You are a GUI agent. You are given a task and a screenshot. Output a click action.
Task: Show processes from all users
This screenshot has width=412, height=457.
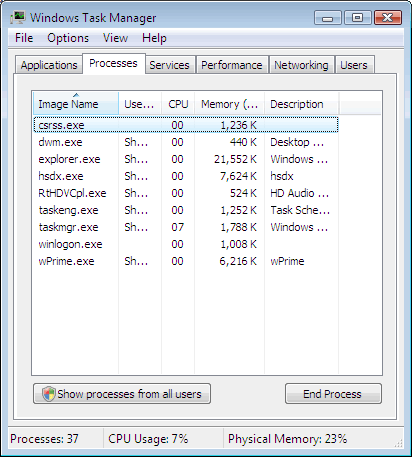click(122, 394)
